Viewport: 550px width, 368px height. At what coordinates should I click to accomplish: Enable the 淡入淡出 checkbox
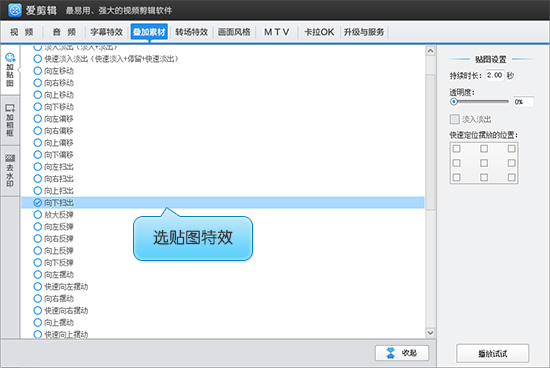[x=455, y=119]
